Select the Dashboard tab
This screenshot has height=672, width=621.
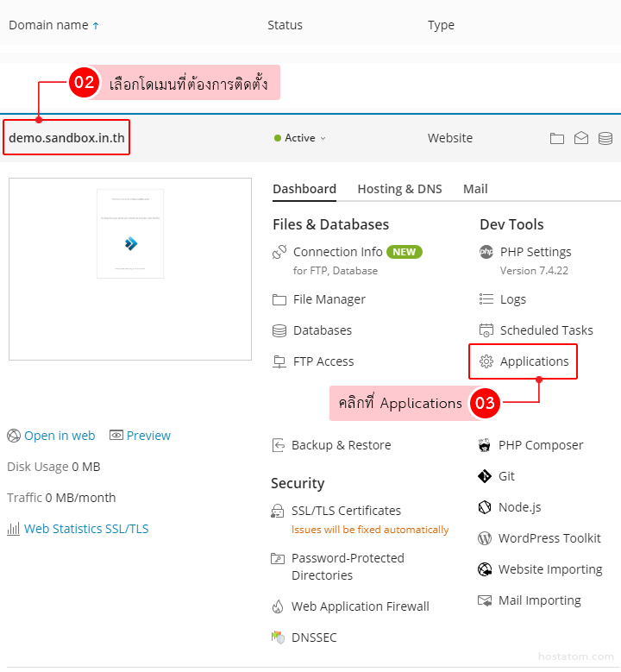click(x=304, y=189)
